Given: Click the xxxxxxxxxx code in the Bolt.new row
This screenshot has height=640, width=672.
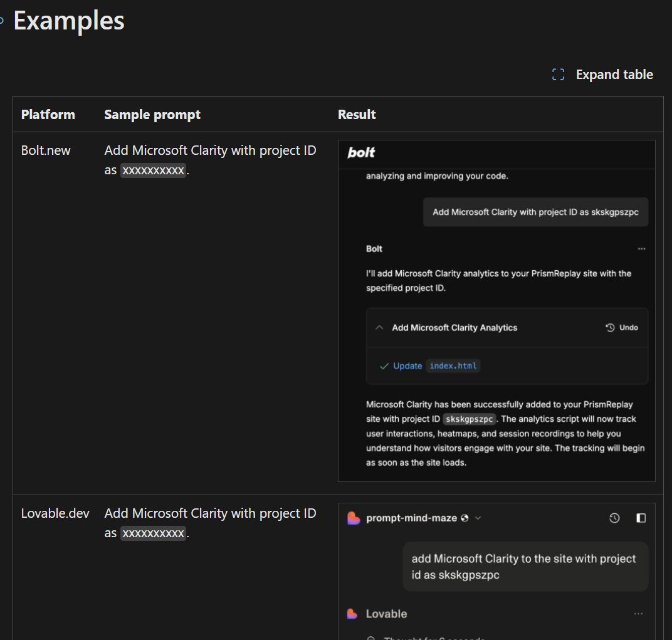Looking at the screenshot, I should 153,170.
